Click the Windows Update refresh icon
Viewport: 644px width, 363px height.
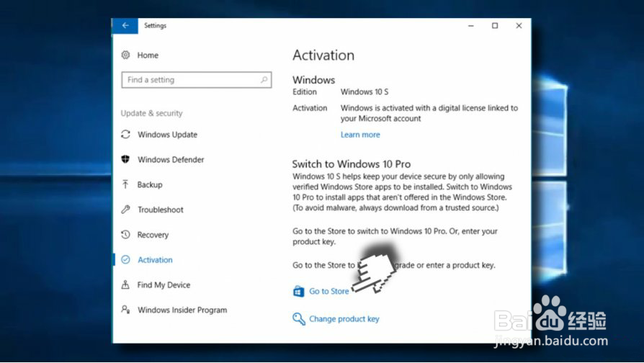pyautogui.click(x=125, y=134)
